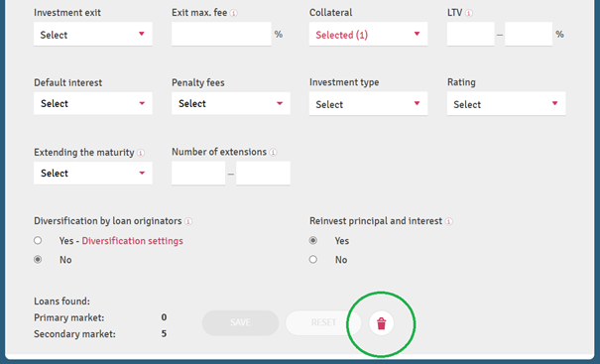
Task: Click info icon next to Extending the maturity
Action: 141,153
